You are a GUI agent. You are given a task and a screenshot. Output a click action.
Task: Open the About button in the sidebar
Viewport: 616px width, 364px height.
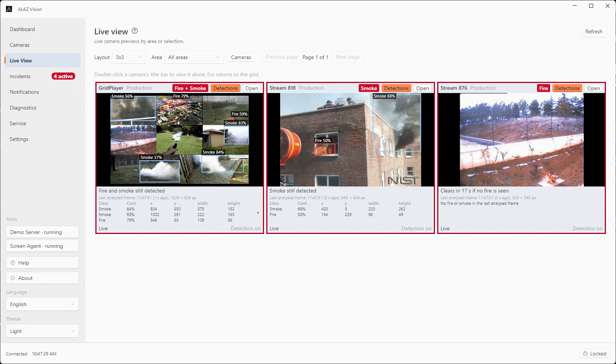click(42, 278)
